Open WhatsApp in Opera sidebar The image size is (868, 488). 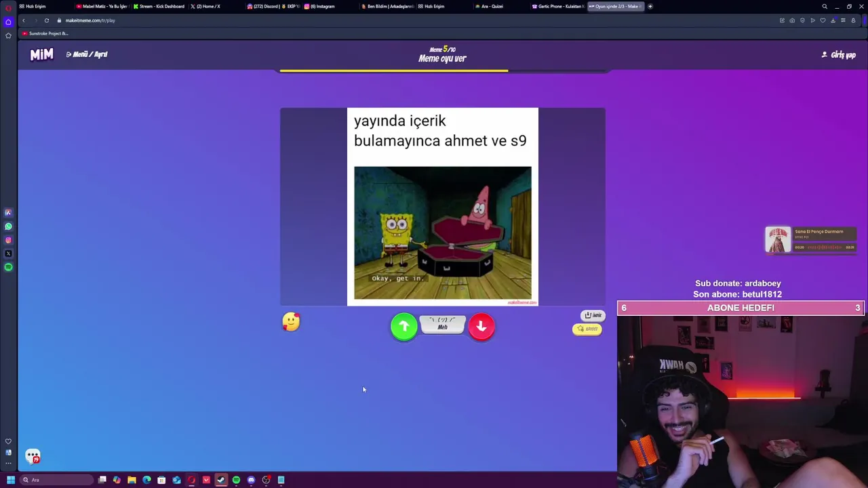pos(8,226)
